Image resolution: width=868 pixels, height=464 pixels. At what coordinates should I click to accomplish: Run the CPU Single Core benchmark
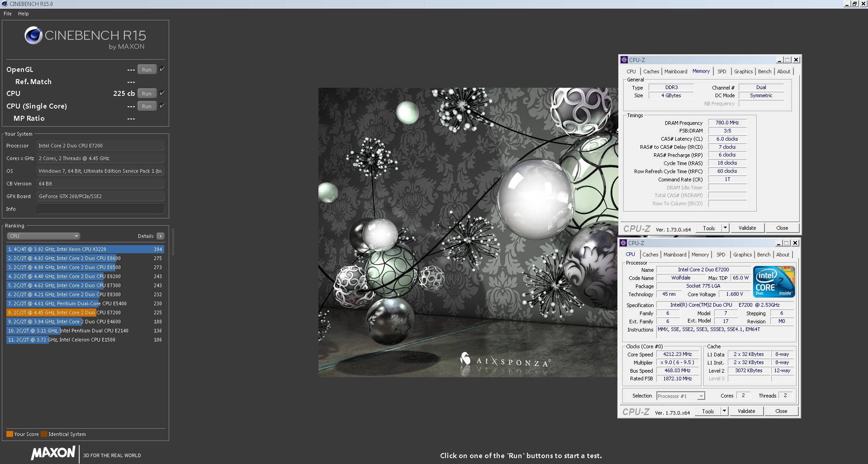[147, 106]
